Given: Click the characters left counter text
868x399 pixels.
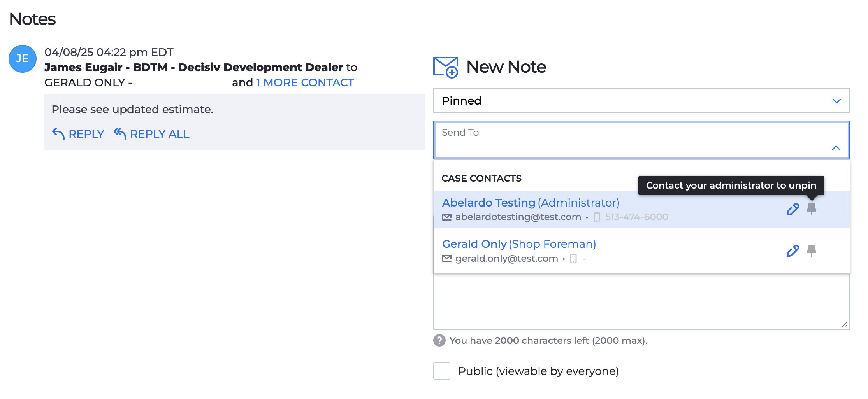Looking at the screenshot, I should pos(548,340).
